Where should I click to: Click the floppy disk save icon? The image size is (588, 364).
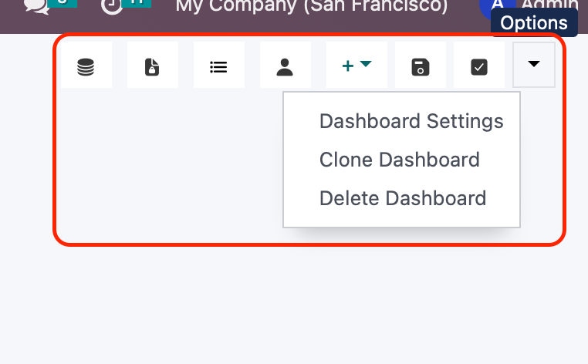point(421,66)
